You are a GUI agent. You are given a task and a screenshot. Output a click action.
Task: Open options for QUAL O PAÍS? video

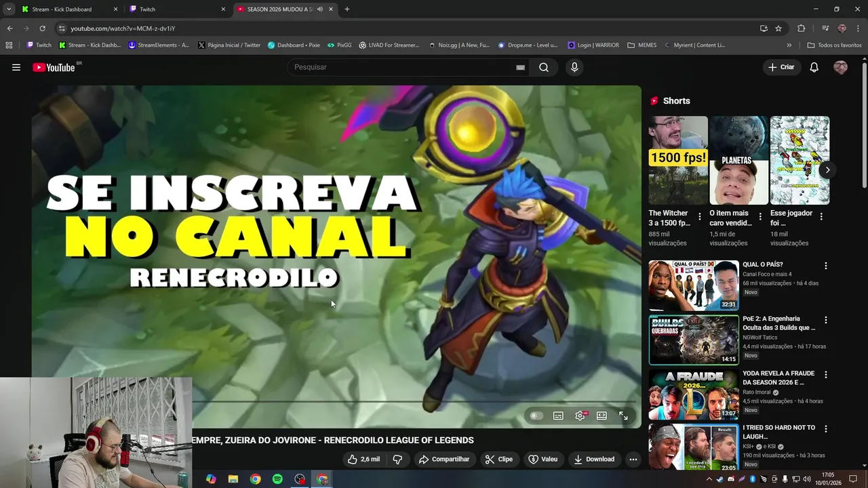click(825, 266)
